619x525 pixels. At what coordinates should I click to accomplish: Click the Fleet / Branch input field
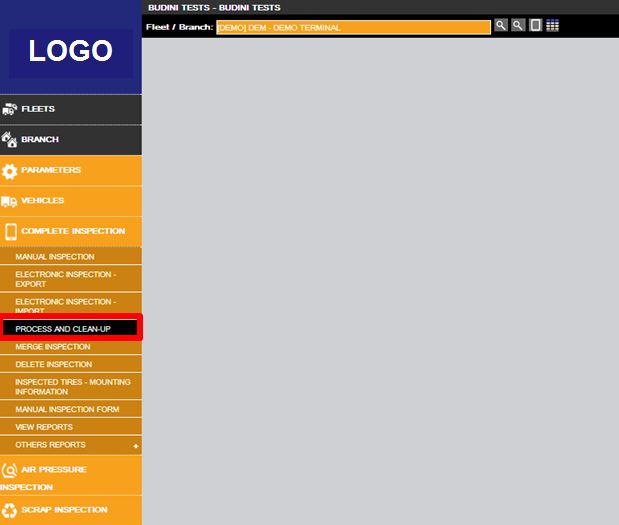tap(353, 27)
